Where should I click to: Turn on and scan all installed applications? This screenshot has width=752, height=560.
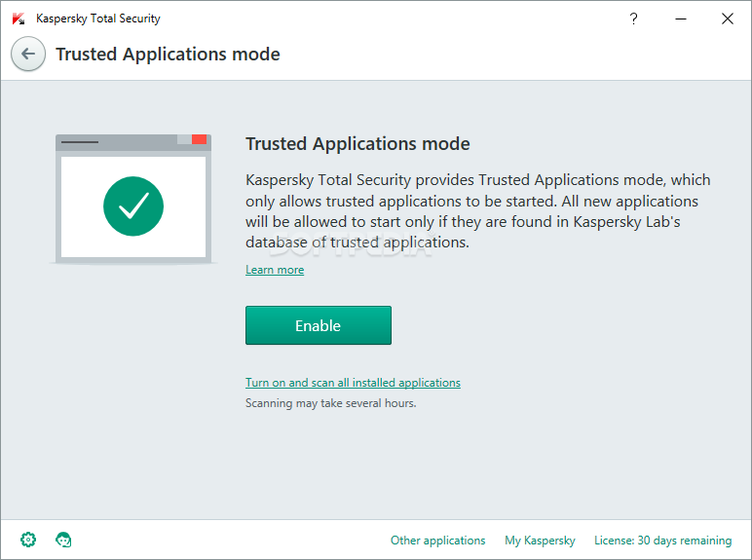[353, 383]
